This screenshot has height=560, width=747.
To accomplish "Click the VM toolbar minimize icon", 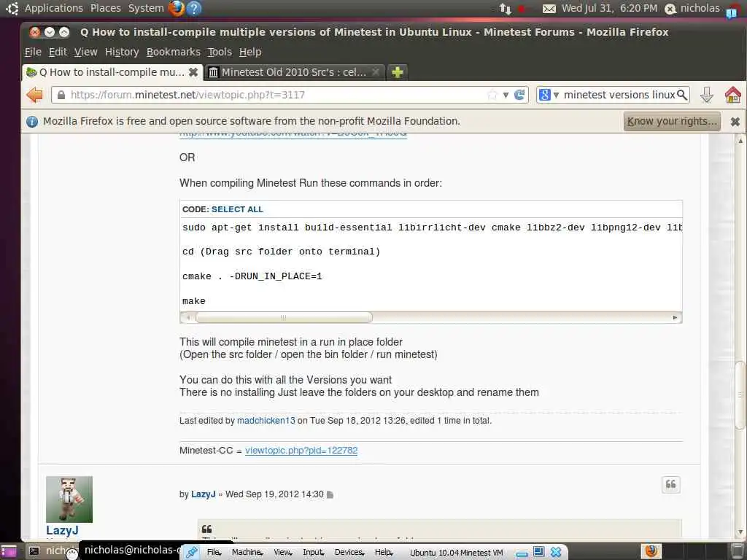I will (522, 553).
